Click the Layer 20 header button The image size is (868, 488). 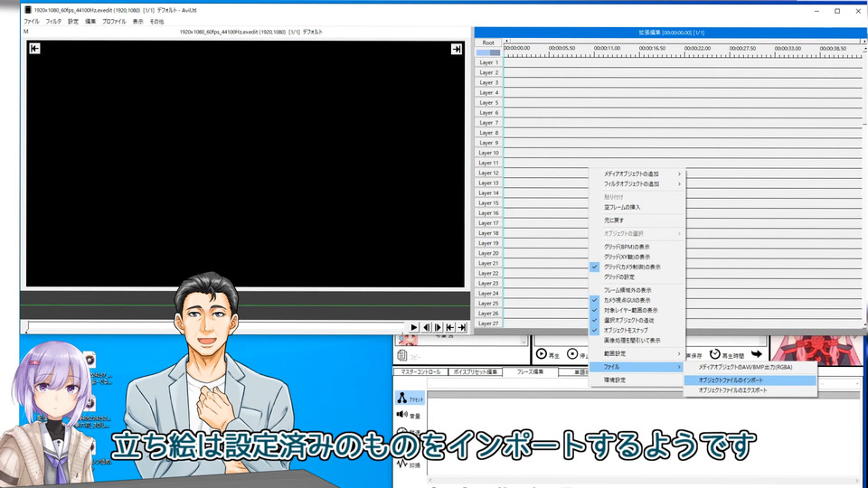489,253
